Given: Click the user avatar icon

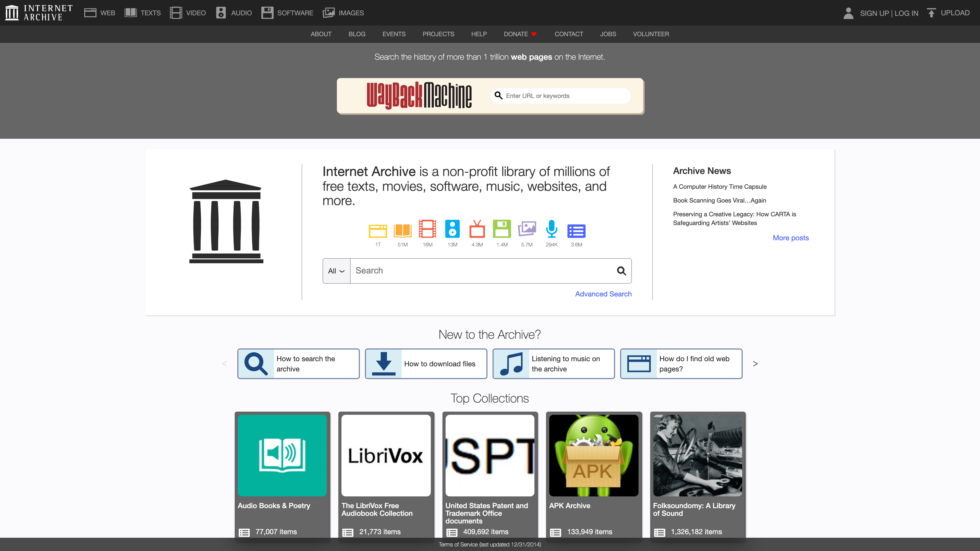Looking at the screenshot, I should coord(848,13).
